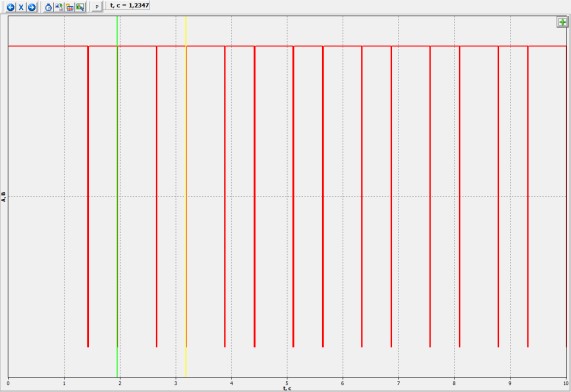Viewport: 571px width, 392px height.
Task: Click the red pulse just after 5 s
Action: click(x=293, y=197)
